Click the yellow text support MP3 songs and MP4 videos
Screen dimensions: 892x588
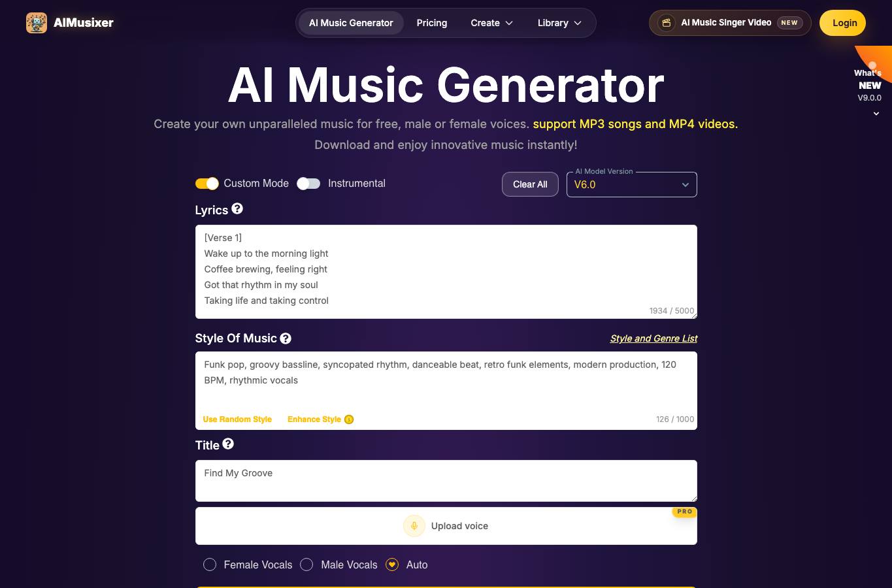pyautogui.click(x=635, y=124)
